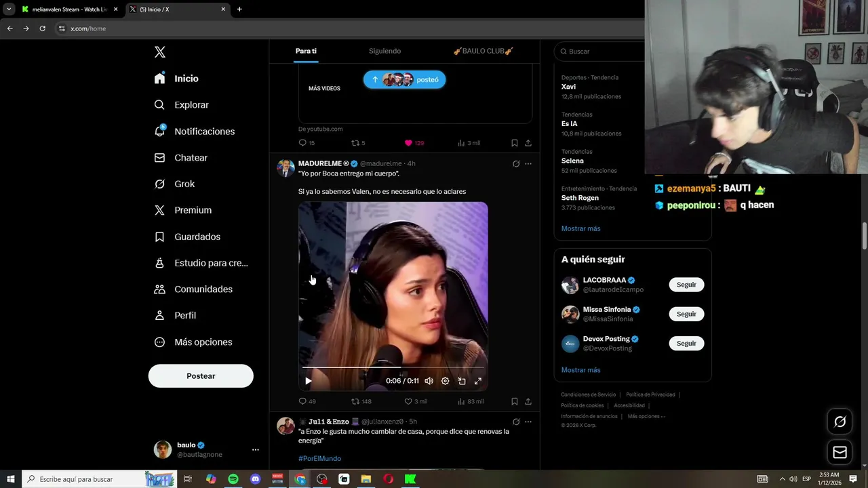Open floating Grok button

[x=840, y=422]
